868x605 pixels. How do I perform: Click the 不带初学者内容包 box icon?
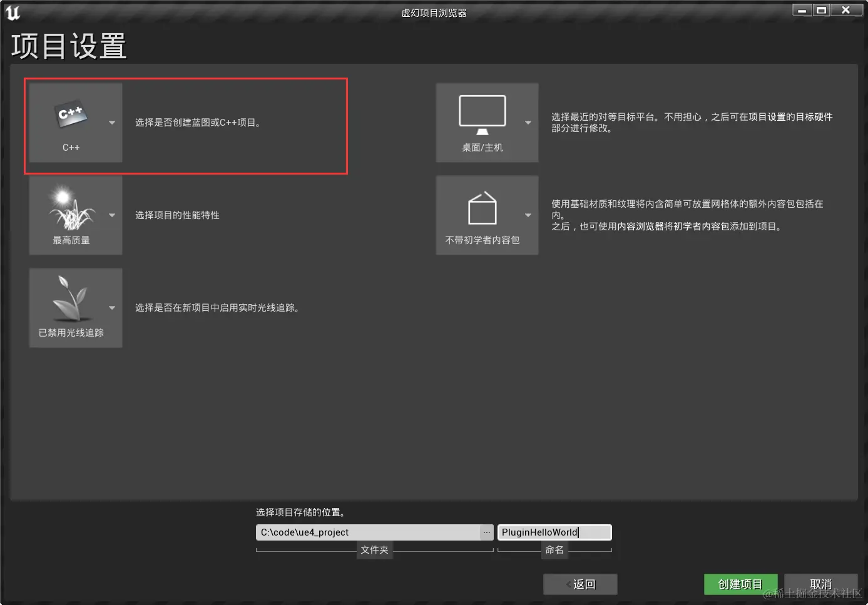pyautogui.click(x=482, y=207)
